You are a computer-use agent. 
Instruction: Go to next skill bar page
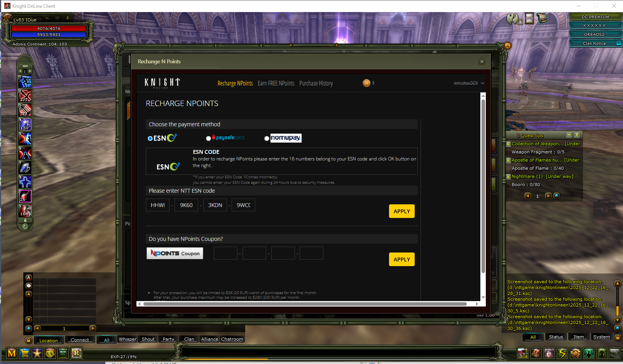30,71
